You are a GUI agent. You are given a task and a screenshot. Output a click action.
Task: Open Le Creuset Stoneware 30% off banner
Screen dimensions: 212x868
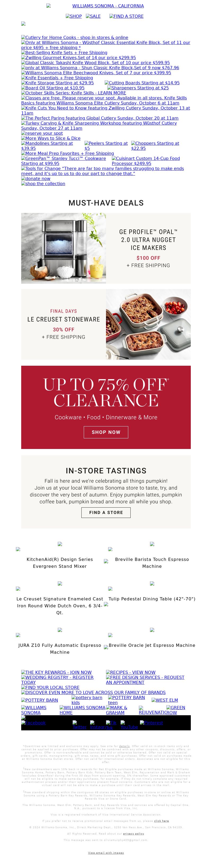pos(106,324)
